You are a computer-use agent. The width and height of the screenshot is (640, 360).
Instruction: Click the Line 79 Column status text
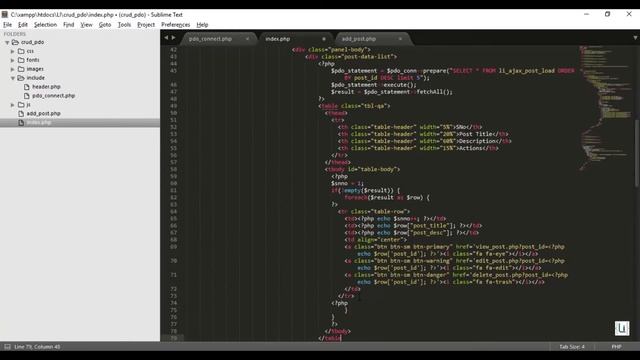[37, 347]
